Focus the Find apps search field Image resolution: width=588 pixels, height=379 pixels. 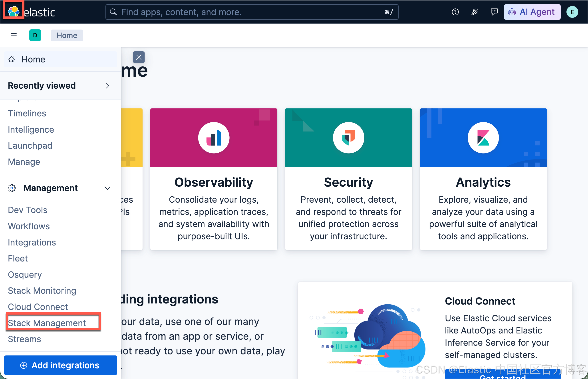[x=252, y=12]
